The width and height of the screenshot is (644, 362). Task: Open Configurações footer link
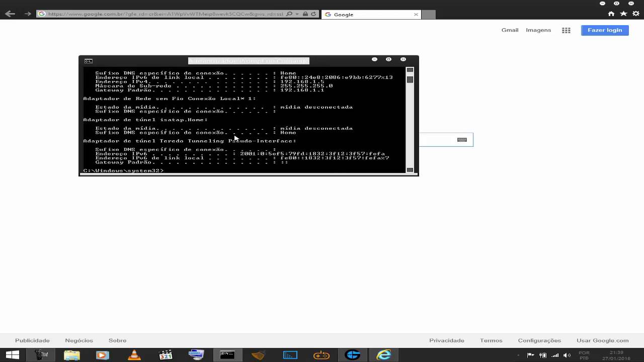(539, 340)
